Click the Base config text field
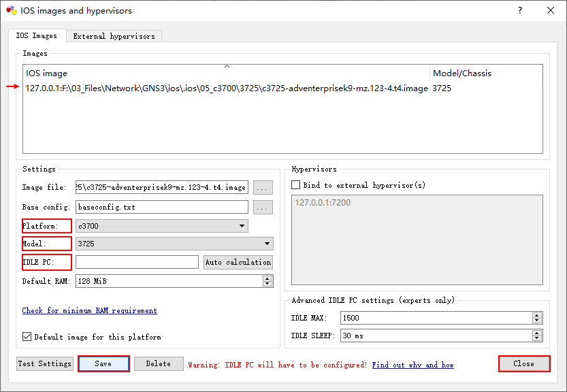The width and height of the screenshot is (567, 392). coord(161,207)
